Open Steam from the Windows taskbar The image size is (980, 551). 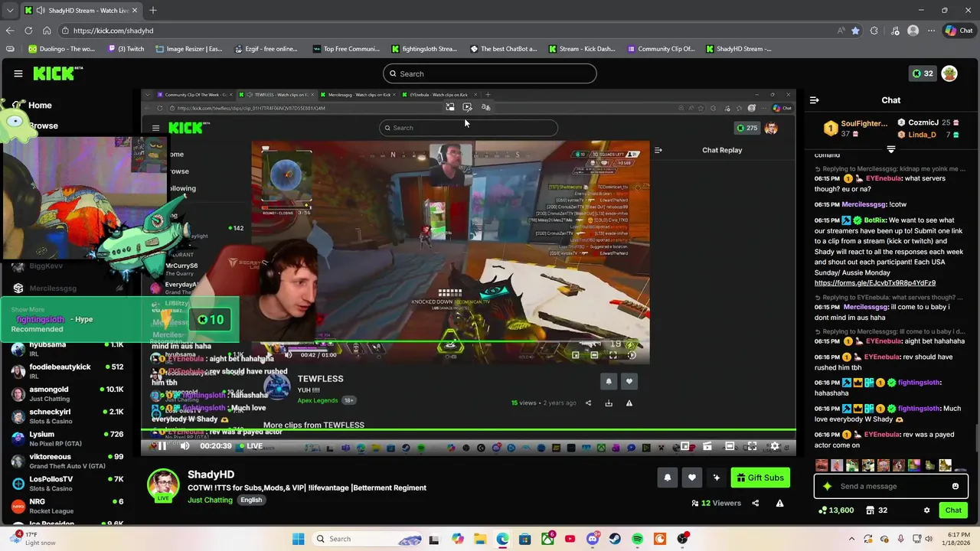[x=615, y=539]
